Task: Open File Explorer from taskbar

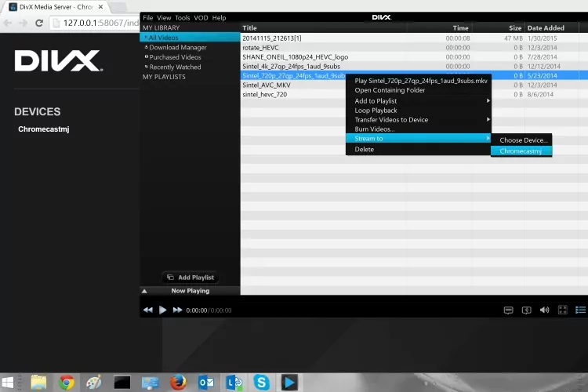Action: (38, 383)
